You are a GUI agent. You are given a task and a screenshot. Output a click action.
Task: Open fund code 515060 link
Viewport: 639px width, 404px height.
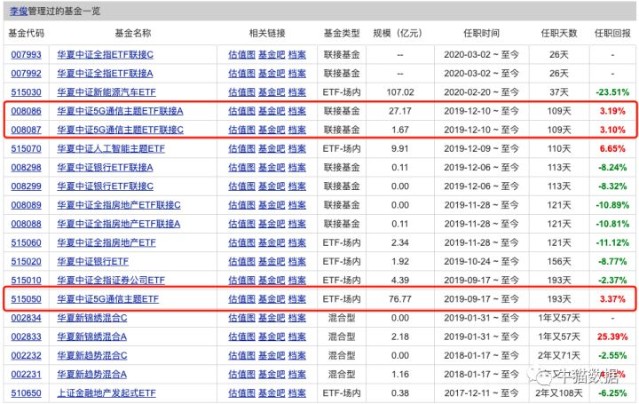(26, 243)
